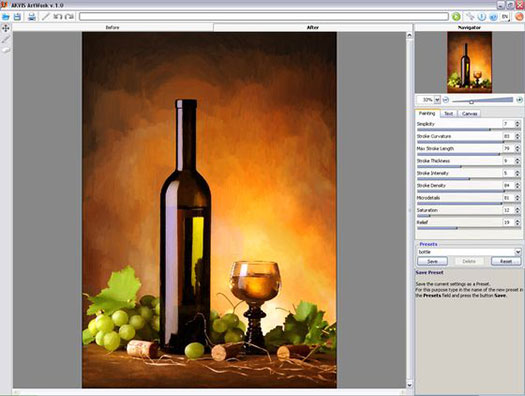Screen dimensions: 525x396
Task: Undo the last action
Action: 58,16
